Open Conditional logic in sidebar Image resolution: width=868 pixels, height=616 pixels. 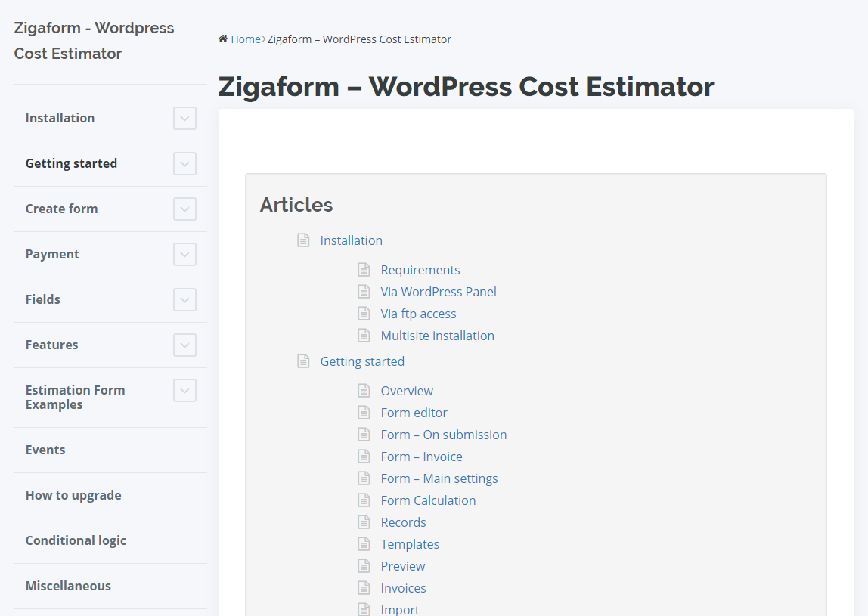pyautogui.click(x=76, y=540)
